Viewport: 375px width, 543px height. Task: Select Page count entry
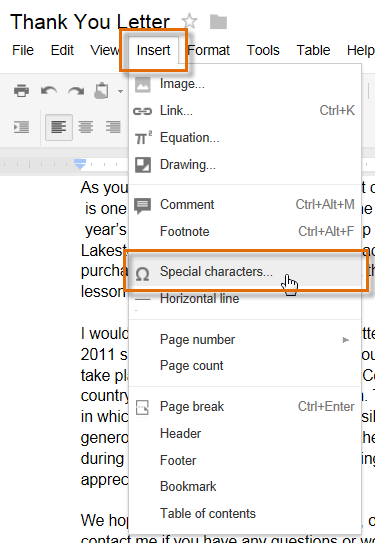[245, 366]
